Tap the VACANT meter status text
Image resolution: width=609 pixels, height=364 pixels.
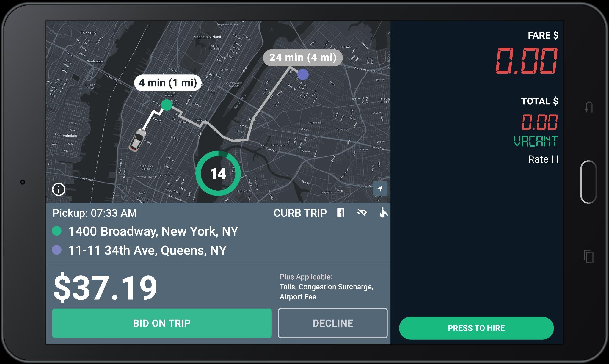536,142
